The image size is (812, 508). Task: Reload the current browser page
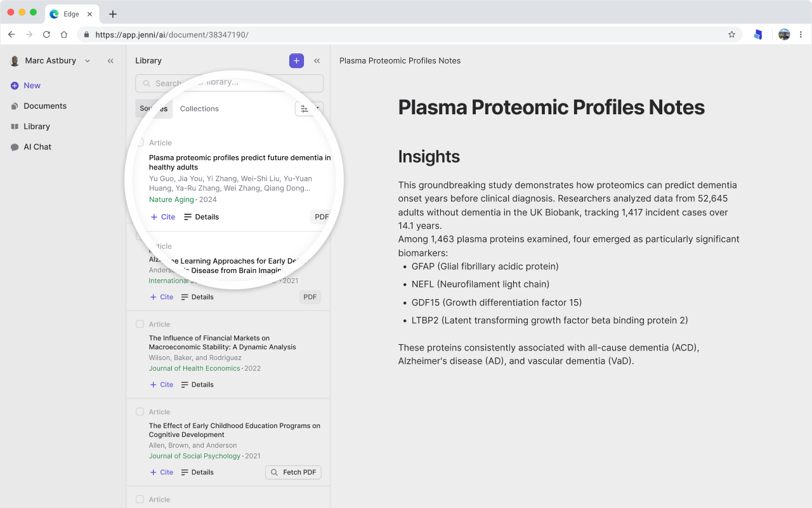click(46, 34)
